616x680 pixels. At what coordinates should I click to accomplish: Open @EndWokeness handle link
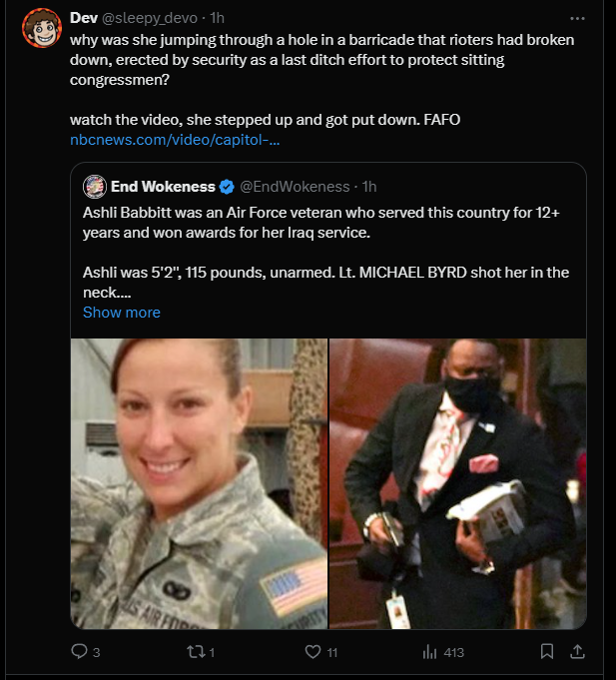tap(295, 187)
